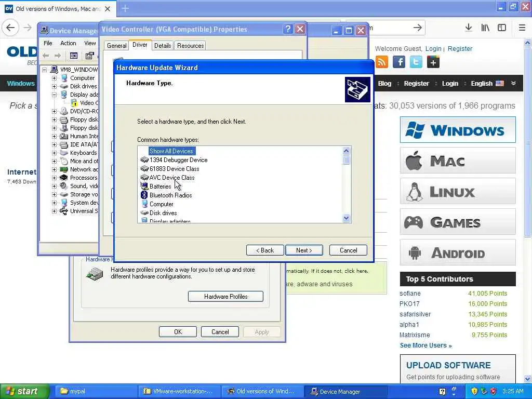This screenshot has height=399, width=532.
Task: Click Next in Hardware Update Wizard
Action: [x=304, y=250]
